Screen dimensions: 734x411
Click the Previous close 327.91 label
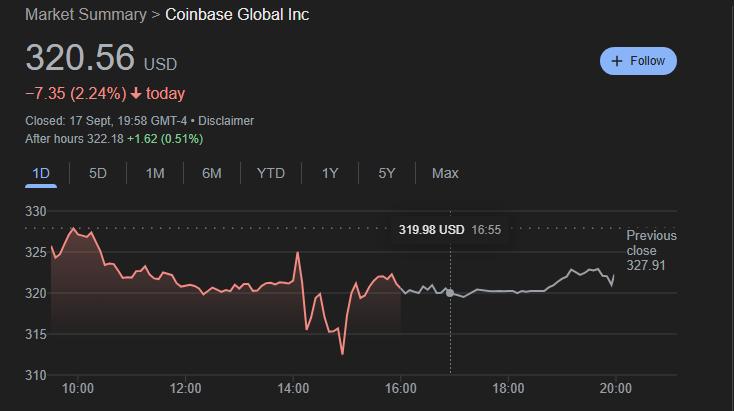pyautogui.click(x=651, y=250)
